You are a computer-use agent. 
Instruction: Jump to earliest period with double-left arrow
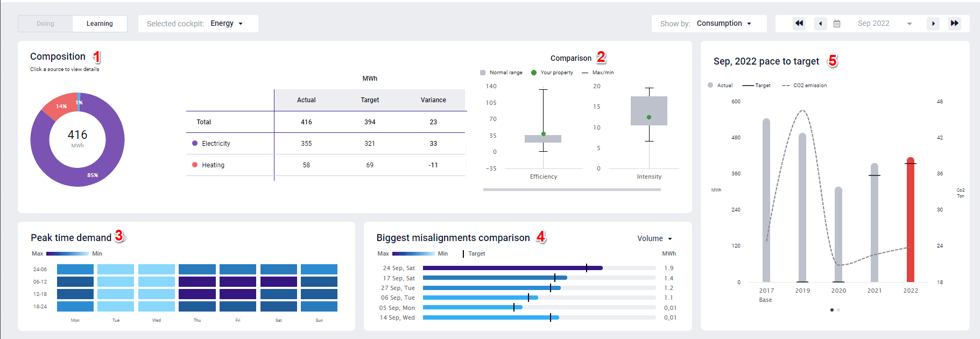(x=799, y=24)
